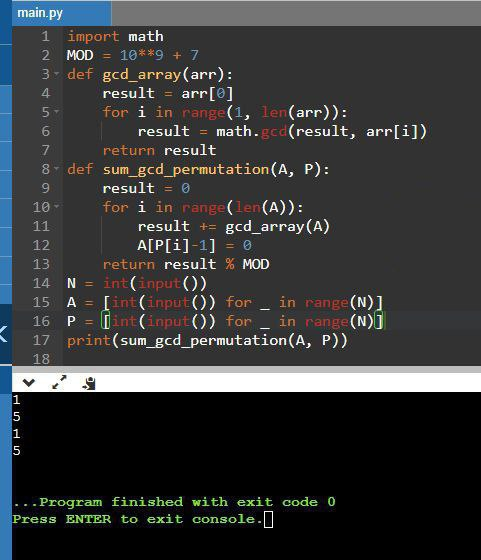Click 'result += gcd_array(A)' on line 11
Screen dimensions: 481x560
tap(234, 226)
